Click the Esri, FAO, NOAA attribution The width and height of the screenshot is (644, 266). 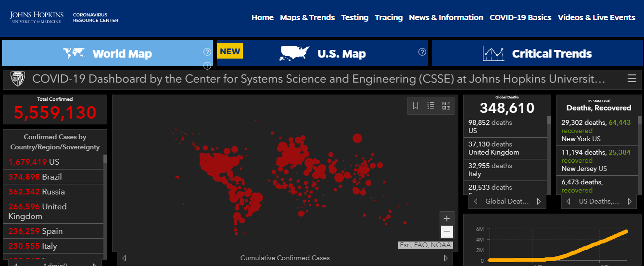(x=426, y=245)
